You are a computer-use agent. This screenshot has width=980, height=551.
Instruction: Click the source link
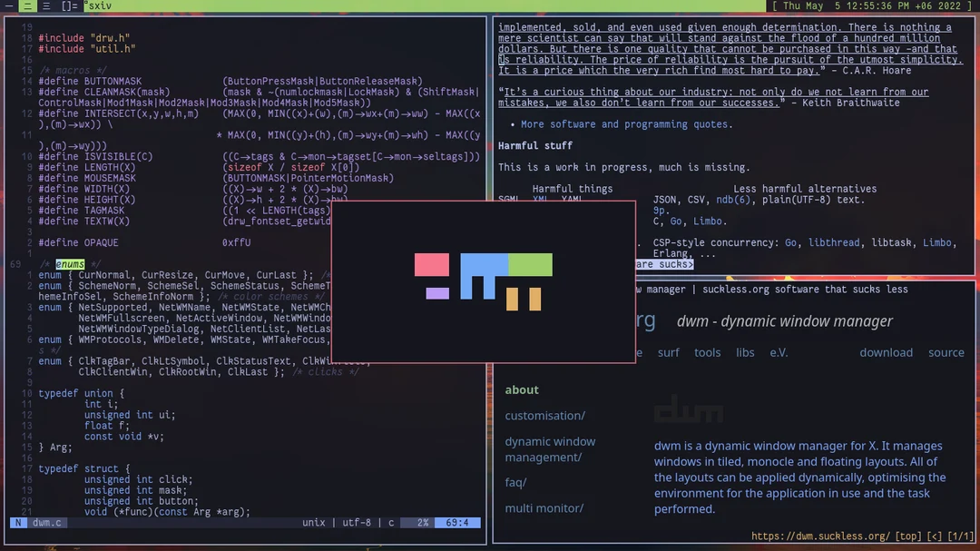946,352
